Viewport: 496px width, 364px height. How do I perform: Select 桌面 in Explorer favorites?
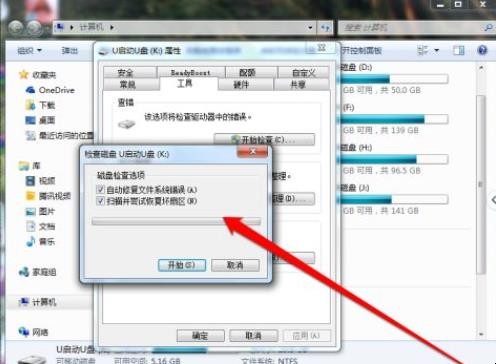[41, 120]
